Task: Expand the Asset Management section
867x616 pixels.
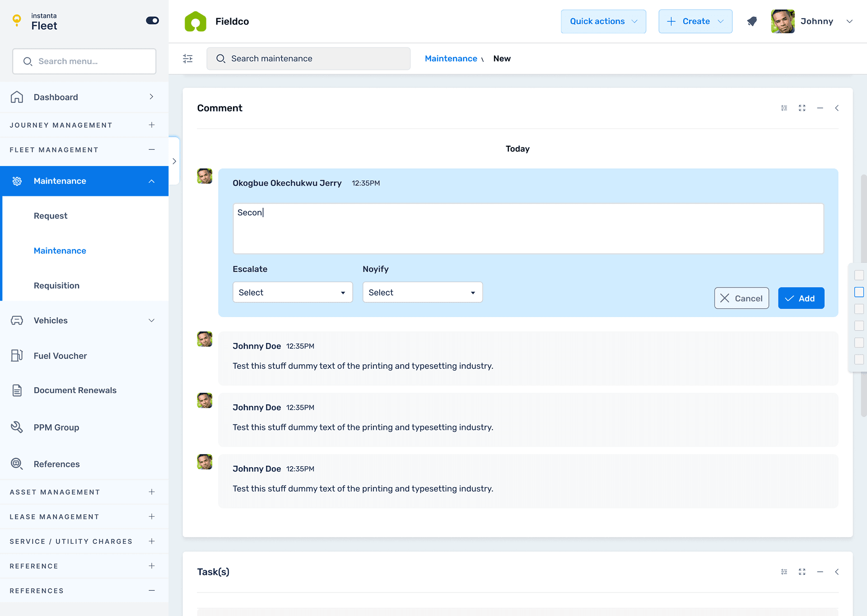Action: tap(152, 492)
